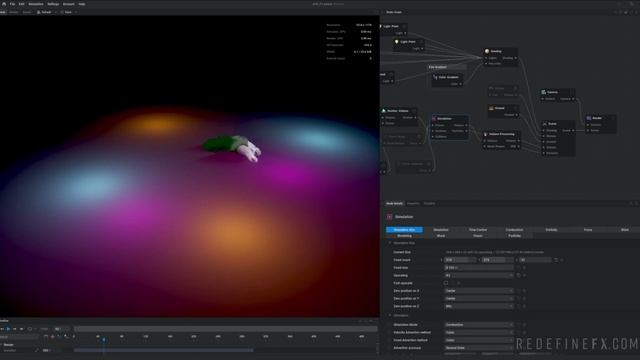Click the Play button in the timeline
This screenshot has height=360, width=640.
pos(8,329)
